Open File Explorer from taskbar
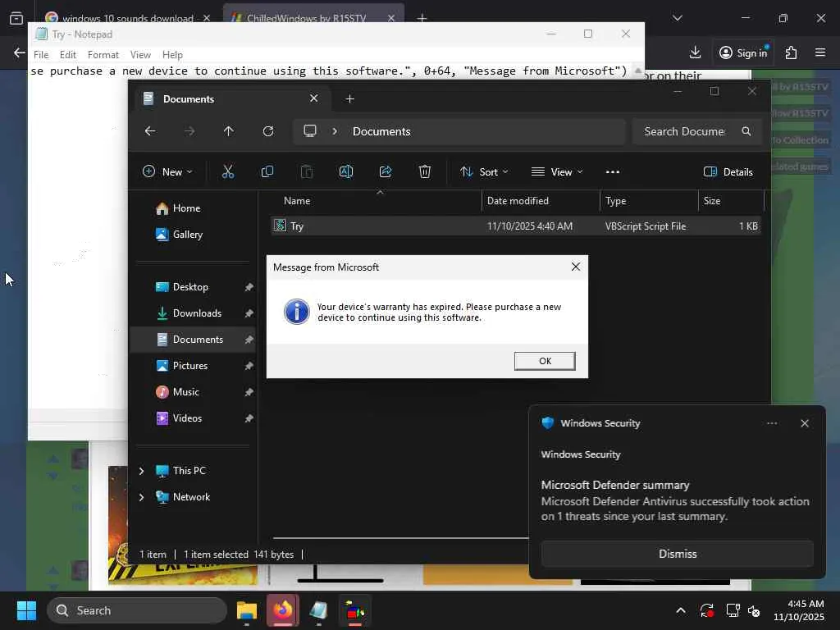 point(247,610)
